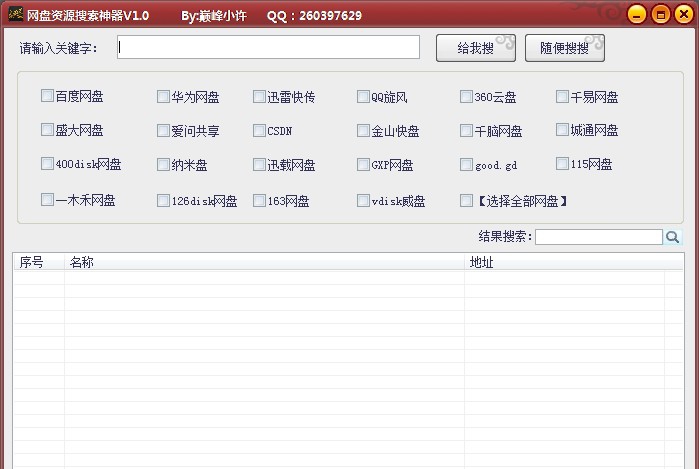Click the app logo icon in title bar

[x=15, y=14]
